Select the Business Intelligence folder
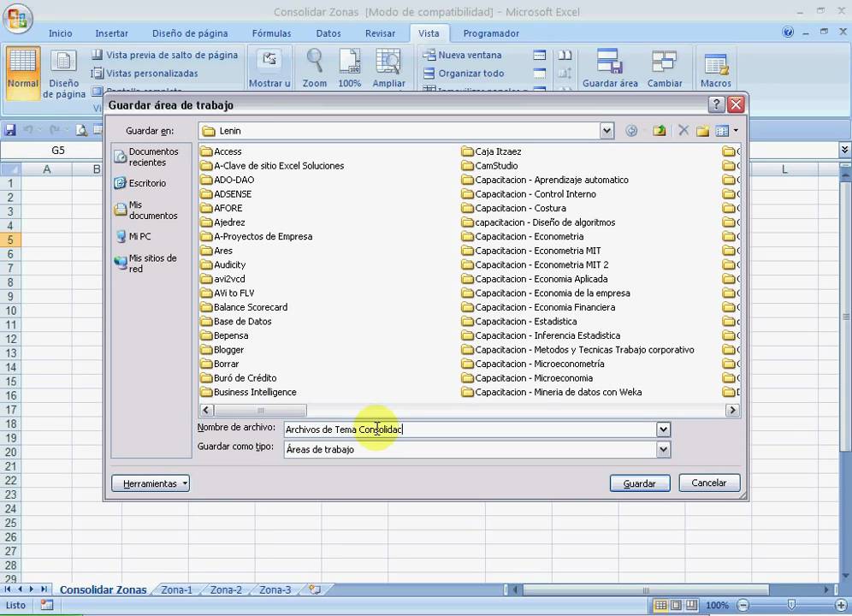Image resolution: width=852 pixels, height=616 pixels. [x=249, y=392]
